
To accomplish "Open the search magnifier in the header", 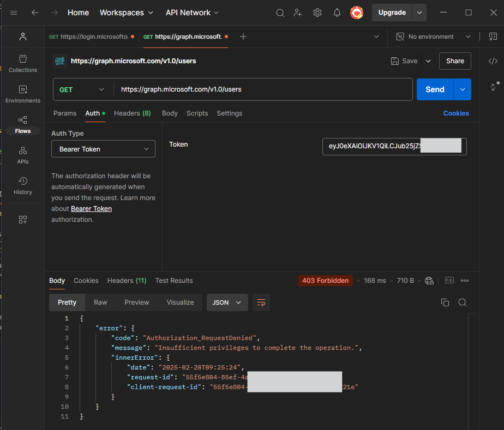I will [x=280, y=13].
